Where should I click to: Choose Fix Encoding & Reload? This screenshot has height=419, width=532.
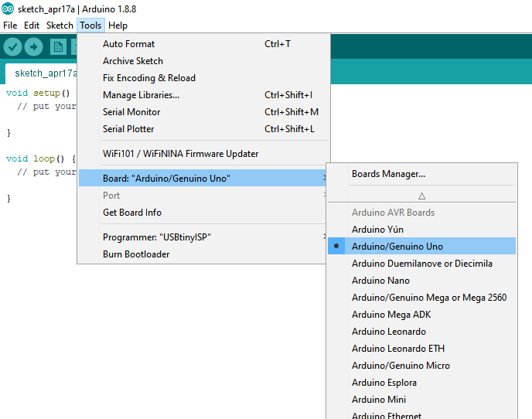[203, 78]
